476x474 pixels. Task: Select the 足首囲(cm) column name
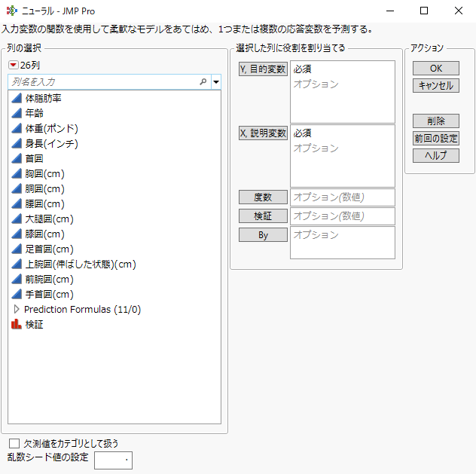click(x=50, y=249)
